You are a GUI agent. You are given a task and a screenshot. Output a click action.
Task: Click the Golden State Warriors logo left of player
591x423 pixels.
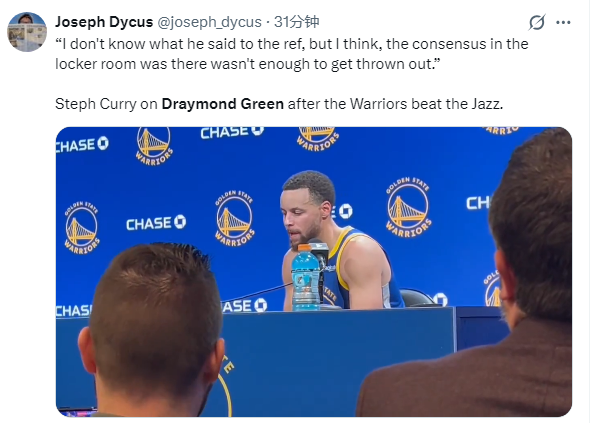[234, 218]
